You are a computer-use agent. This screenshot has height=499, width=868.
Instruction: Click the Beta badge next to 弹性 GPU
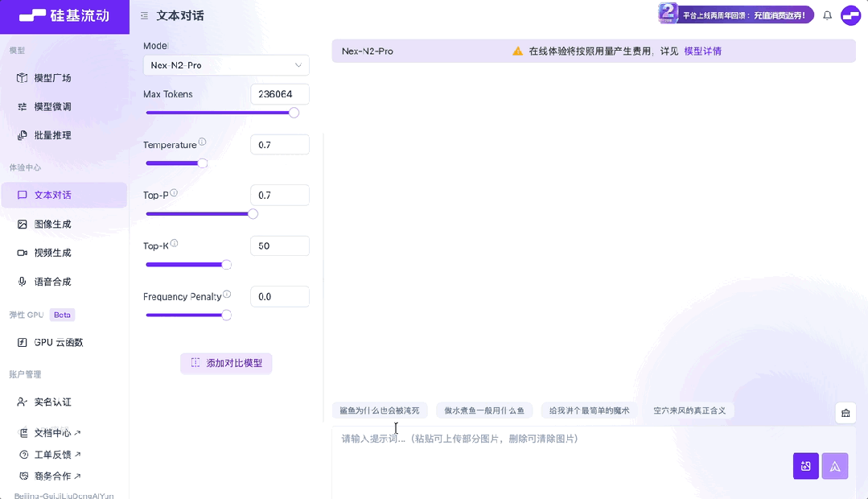[62, 315]
